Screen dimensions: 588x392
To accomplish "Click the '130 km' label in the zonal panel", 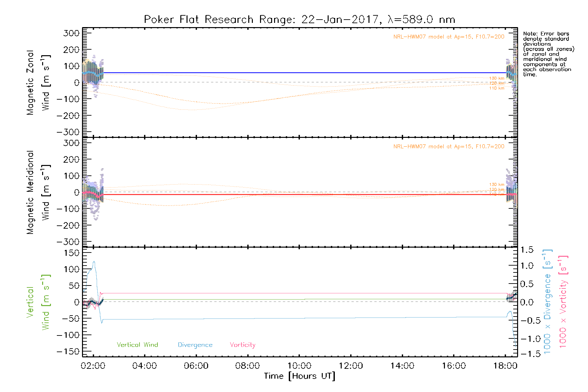I will (x=497, y=78).
